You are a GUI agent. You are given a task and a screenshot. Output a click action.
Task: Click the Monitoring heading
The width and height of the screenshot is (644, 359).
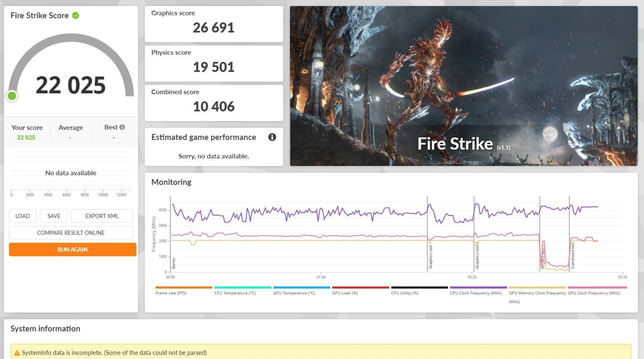(x=171, y=182)
